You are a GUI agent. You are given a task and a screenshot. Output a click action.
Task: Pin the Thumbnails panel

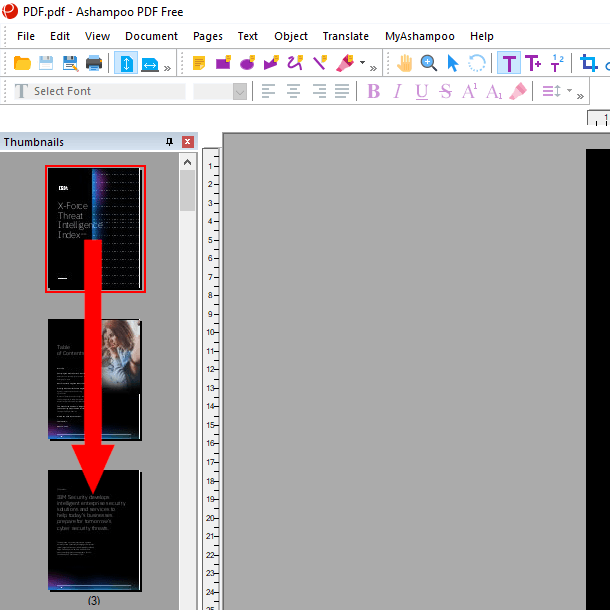(x=169, y=142)
